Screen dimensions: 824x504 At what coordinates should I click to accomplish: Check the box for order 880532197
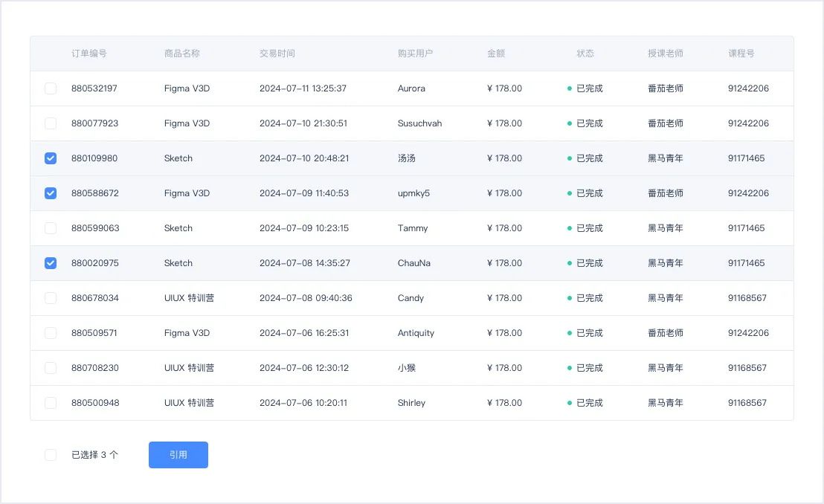(x=51, y=88)
